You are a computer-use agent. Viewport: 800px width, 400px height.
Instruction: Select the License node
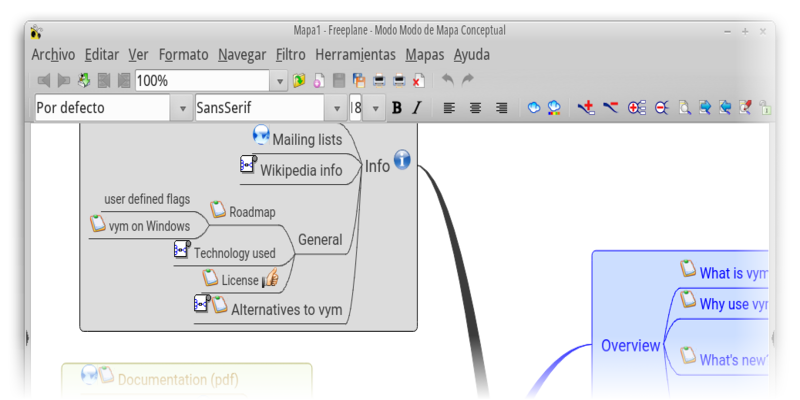pyautogui.click(x=240, y=280)
